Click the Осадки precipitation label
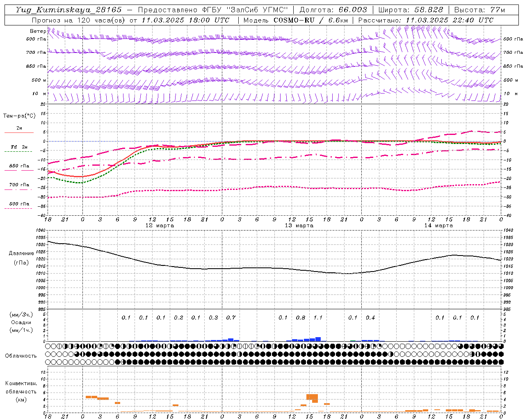 pos(21,322)
